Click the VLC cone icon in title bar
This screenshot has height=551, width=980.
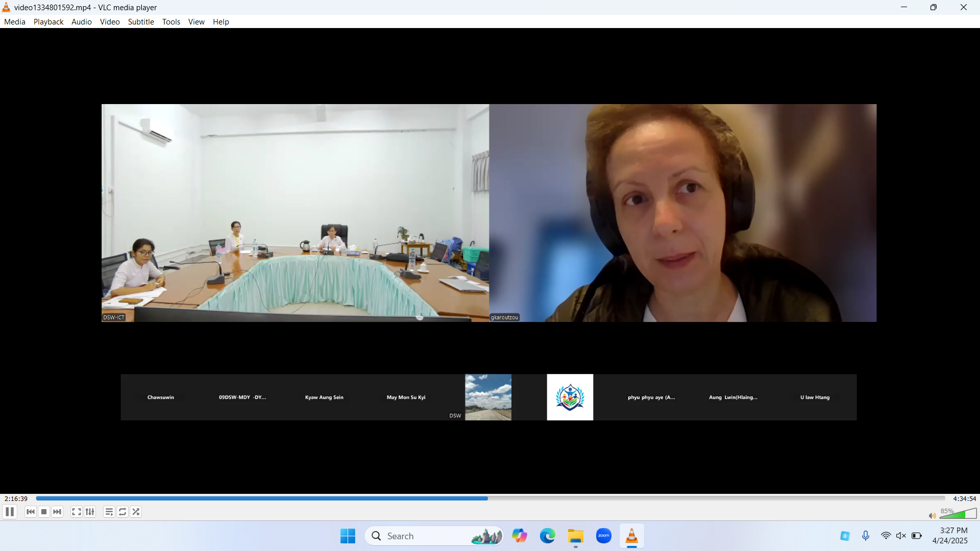pos(6,7)
